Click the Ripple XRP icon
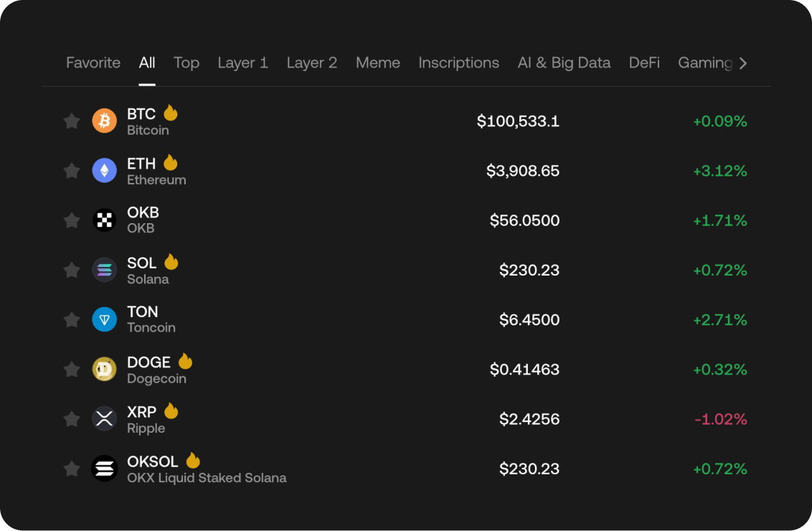Viewport: 812px width, 531px height. [105, 418]
